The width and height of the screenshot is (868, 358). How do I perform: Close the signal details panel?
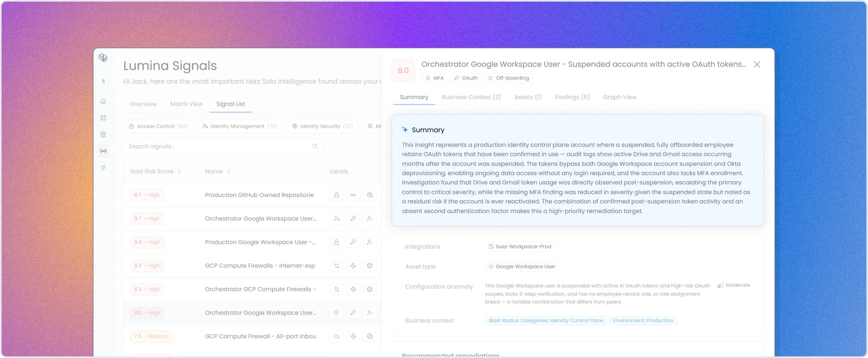[x=757, y=64]
